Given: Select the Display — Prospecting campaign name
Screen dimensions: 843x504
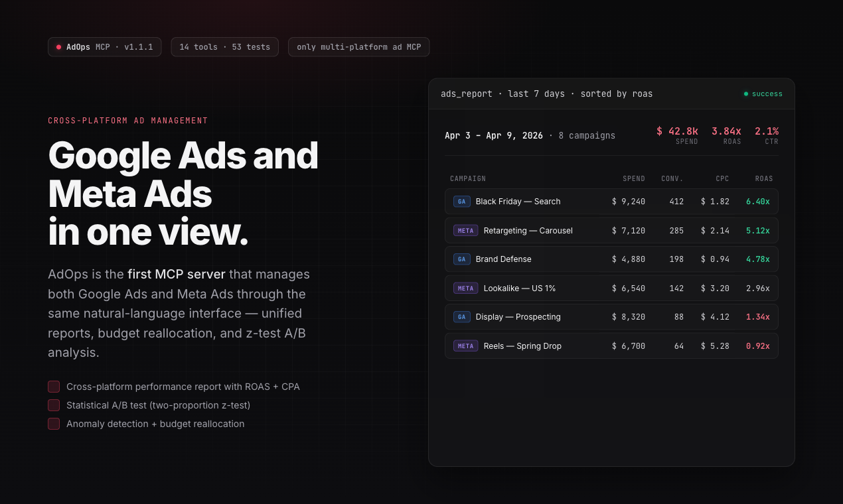Looking at the screenshot, I should tap(518, 317).
